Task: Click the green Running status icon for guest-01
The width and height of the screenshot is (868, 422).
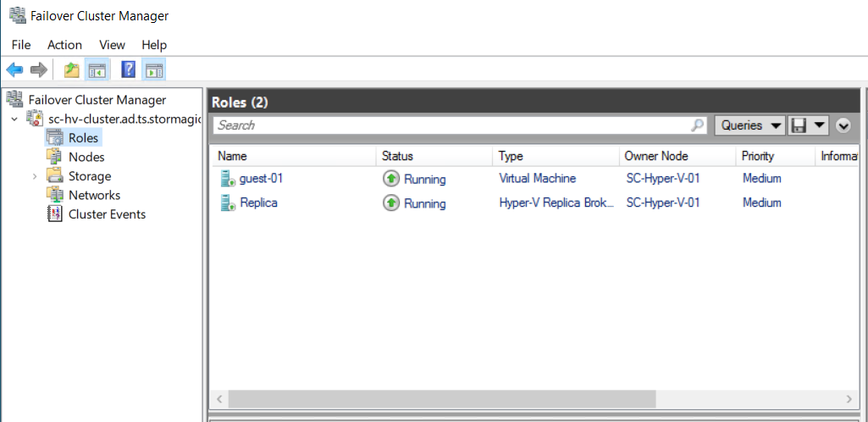Action: tap(391, 179)
